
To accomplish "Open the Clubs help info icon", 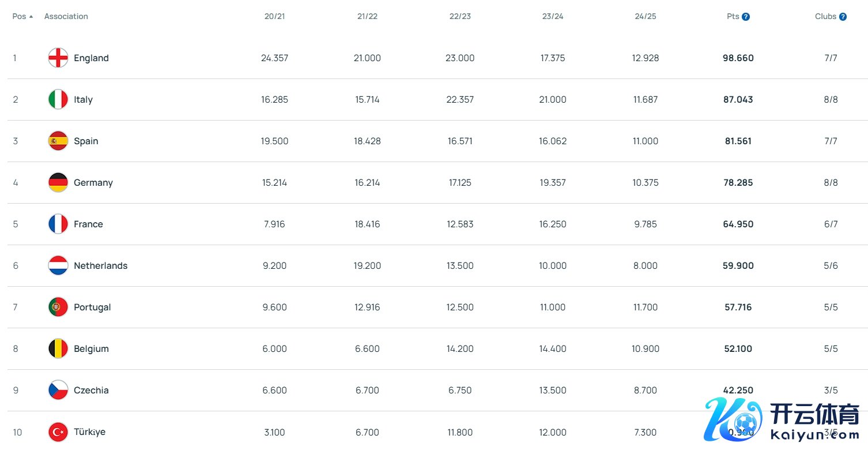I will click(x=843, y=17).
